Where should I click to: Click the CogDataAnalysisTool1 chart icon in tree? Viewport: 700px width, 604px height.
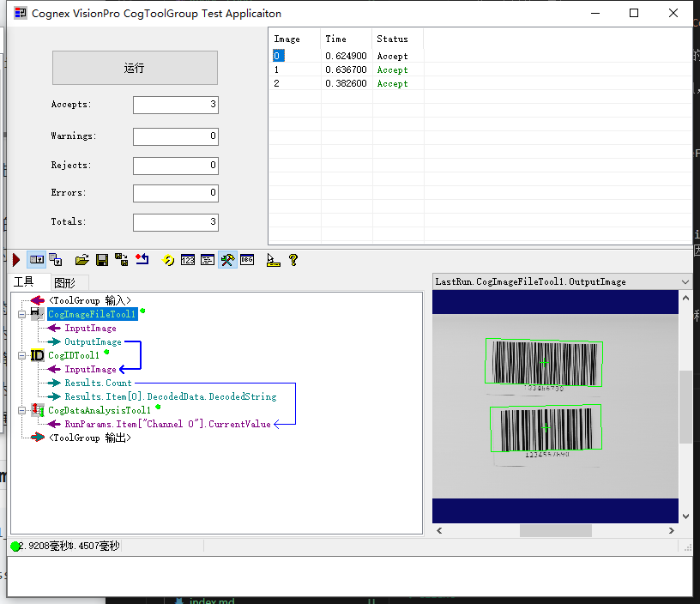tap(37, 410)
